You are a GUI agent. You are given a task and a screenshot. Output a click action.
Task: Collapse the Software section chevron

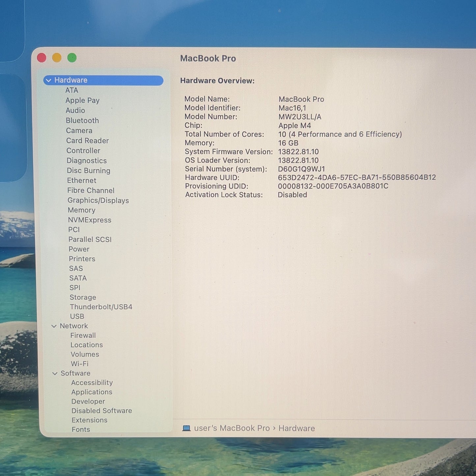(x=55, y=374)
